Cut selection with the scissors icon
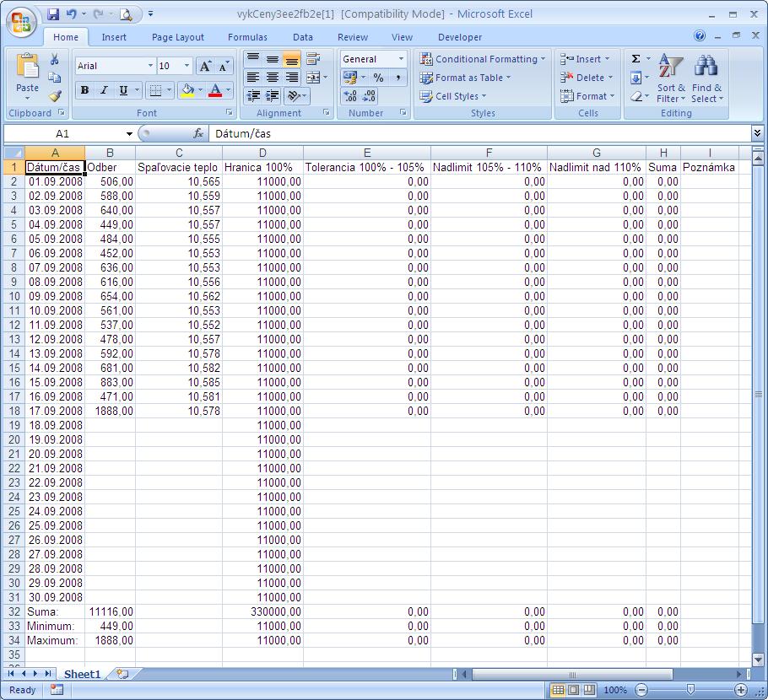 (55, 59)
